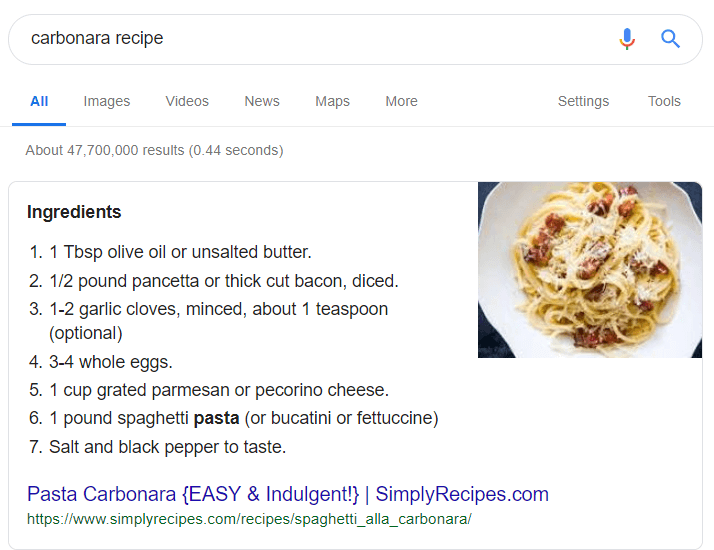Select the All results tab
Screen dimensions: 714x550
click(x=39, y=101)
